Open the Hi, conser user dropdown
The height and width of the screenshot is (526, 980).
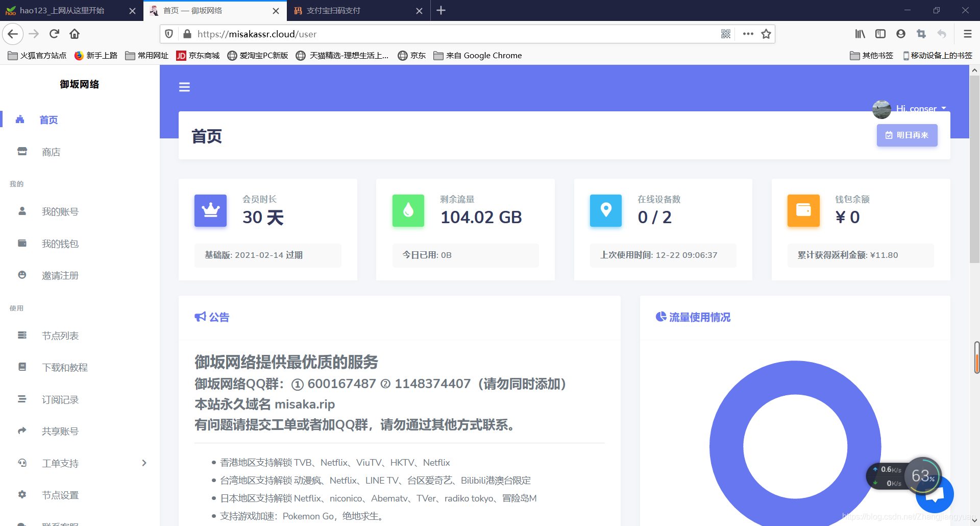click(921, 108)
